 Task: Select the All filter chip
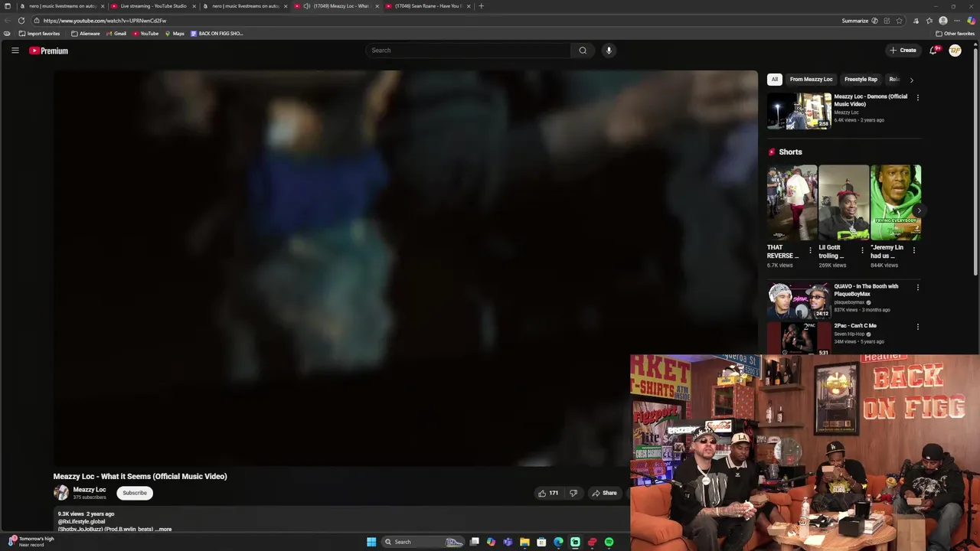774,80
